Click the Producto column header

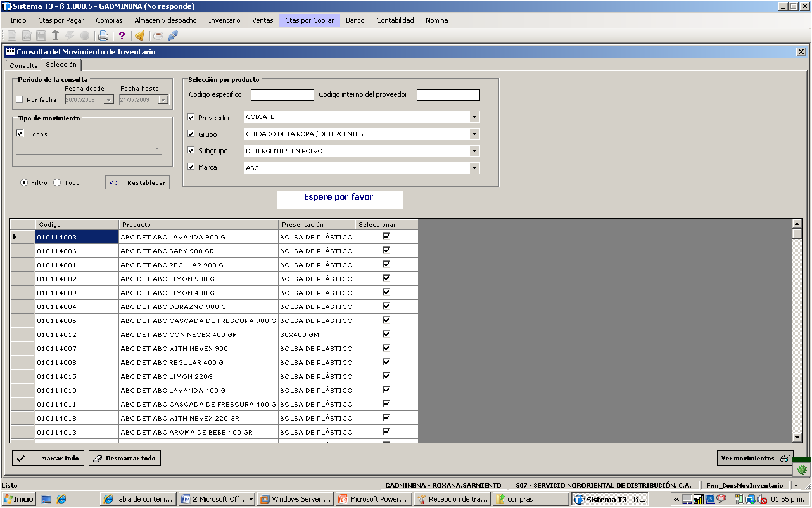tap(199, 224)
